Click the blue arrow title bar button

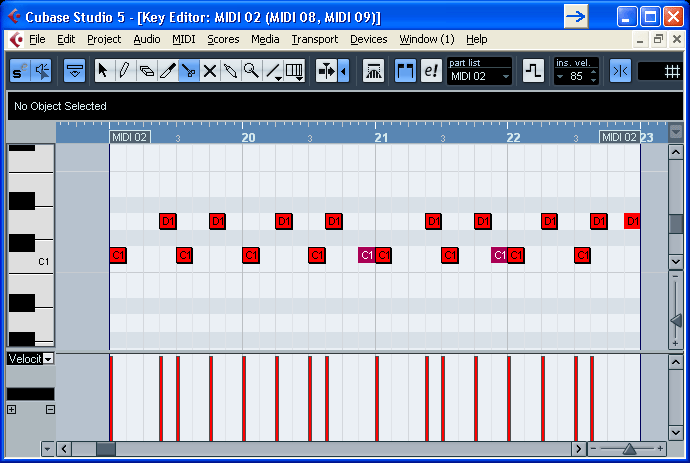pyautogui.click(x=576, y=17)
